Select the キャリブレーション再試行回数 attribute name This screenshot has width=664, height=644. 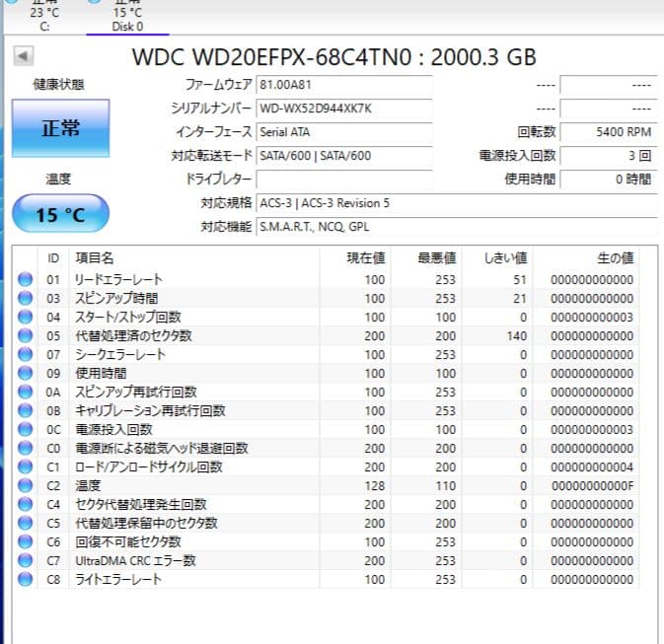(x=150, y=410)
